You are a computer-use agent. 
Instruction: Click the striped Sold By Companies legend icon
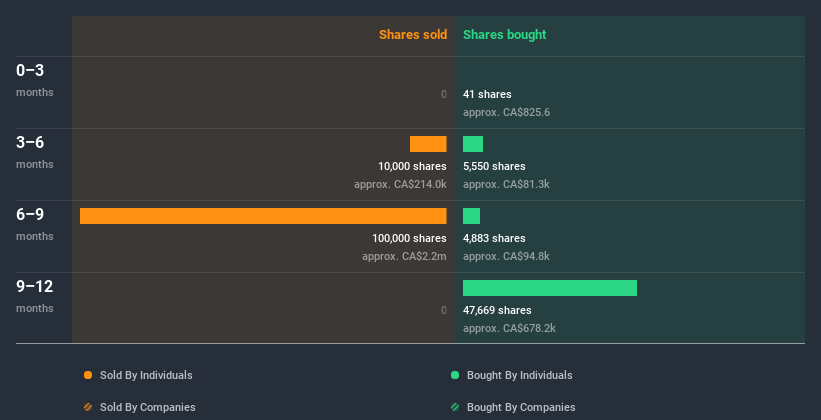[88, 407]
